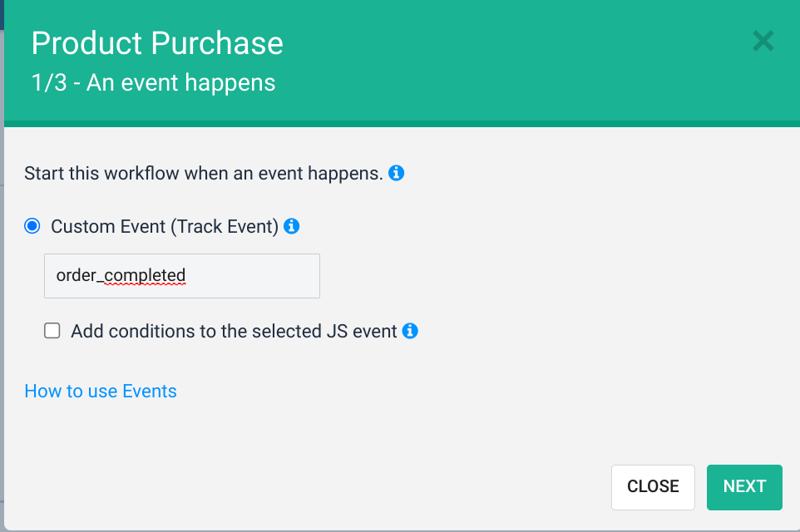800x532 pixels.
Task: Click a blank area of the green header bar
Action: (516, 62)
